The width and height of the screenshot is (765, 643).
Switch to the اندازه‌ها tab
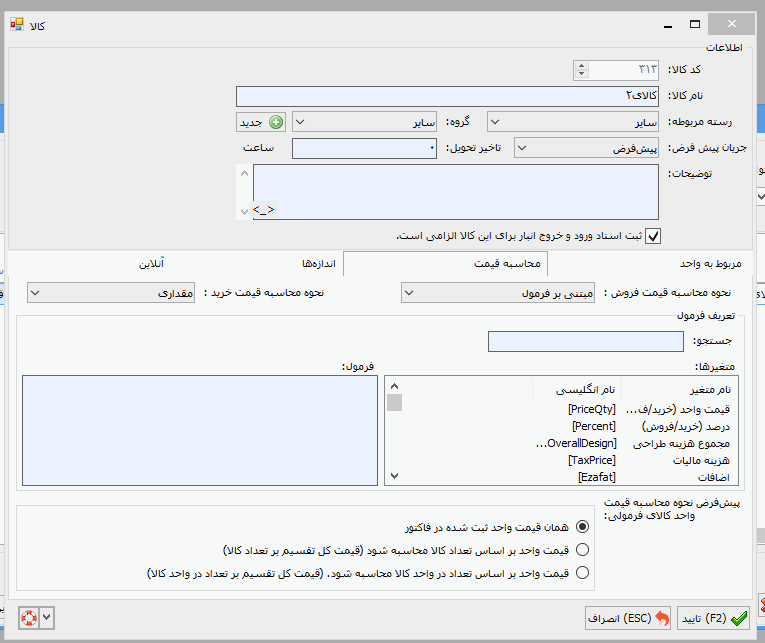coord(324,263)
